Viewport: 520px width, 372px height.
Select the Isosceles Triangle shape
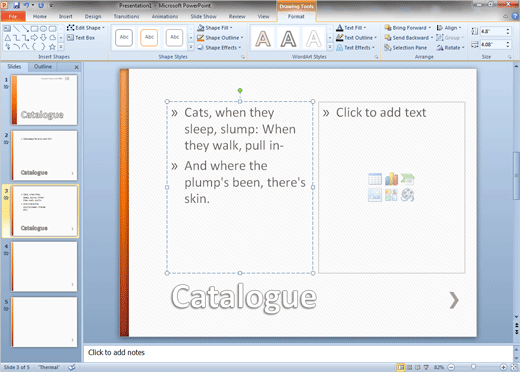pyautogui.click(x=7, y=38)
